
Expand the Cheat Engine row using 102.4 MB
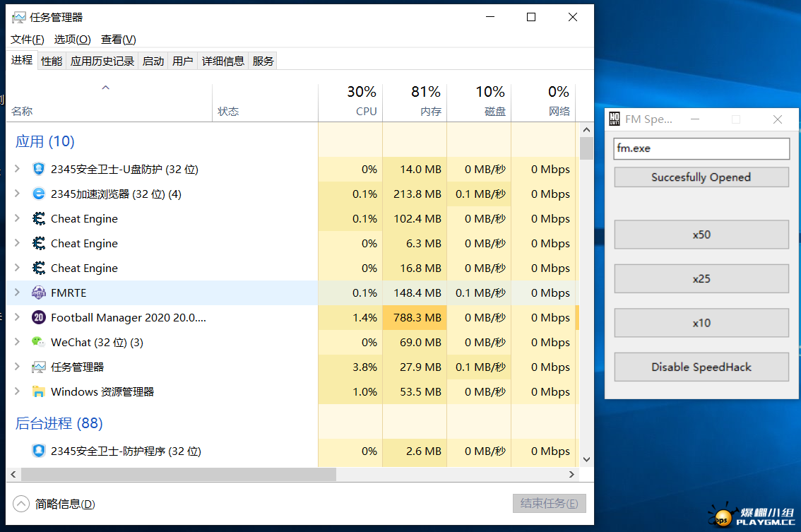tap(18, 218)
